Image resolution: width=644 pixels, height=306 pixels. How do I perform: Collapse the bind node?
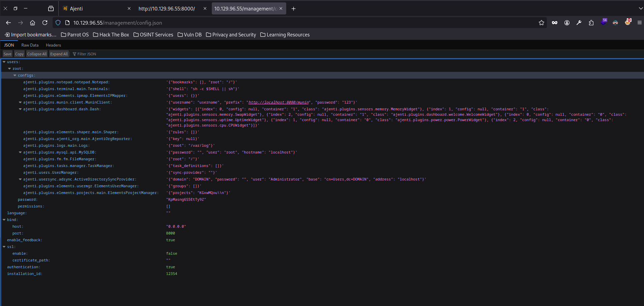click(x=4, y=220)
